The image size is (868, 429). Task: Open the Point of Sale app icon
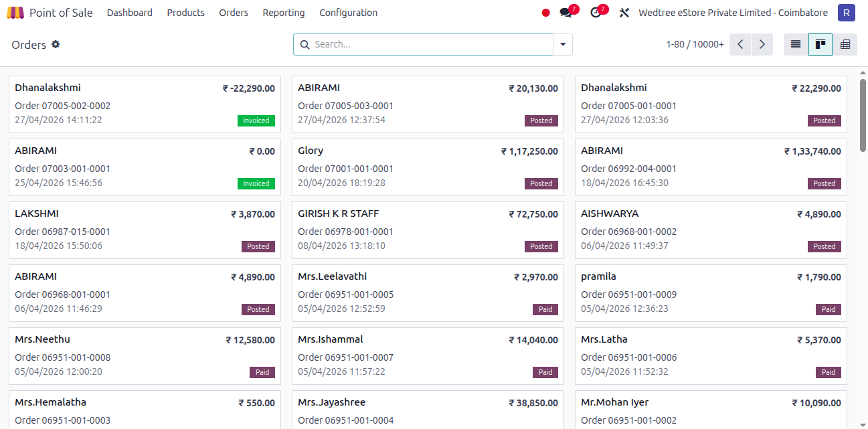point(15,13)
